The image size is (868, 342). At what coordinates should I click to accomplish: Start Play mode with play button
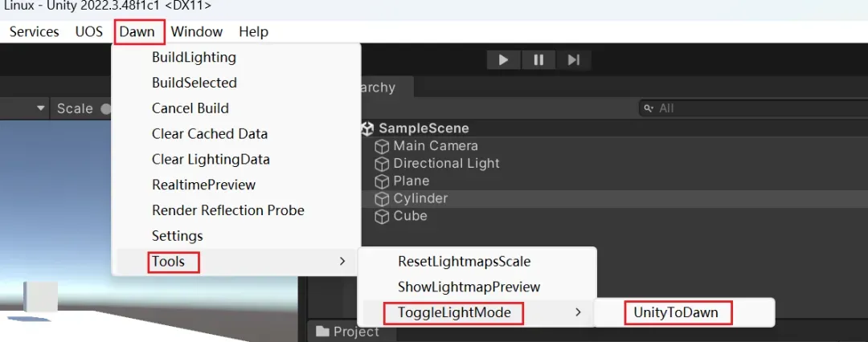[503, 59]
